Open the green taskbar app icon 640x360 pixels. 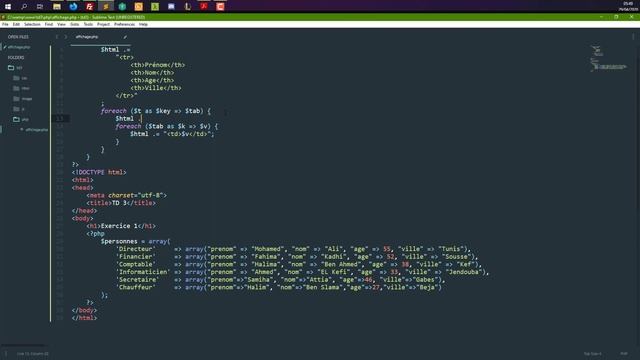(155, 7)
